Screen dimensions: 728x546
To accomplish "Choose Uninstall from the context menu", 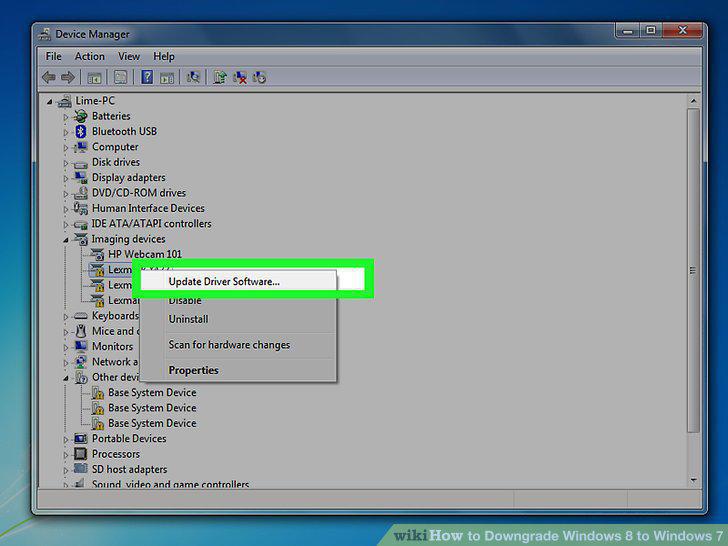I will (x=238, y=319).
